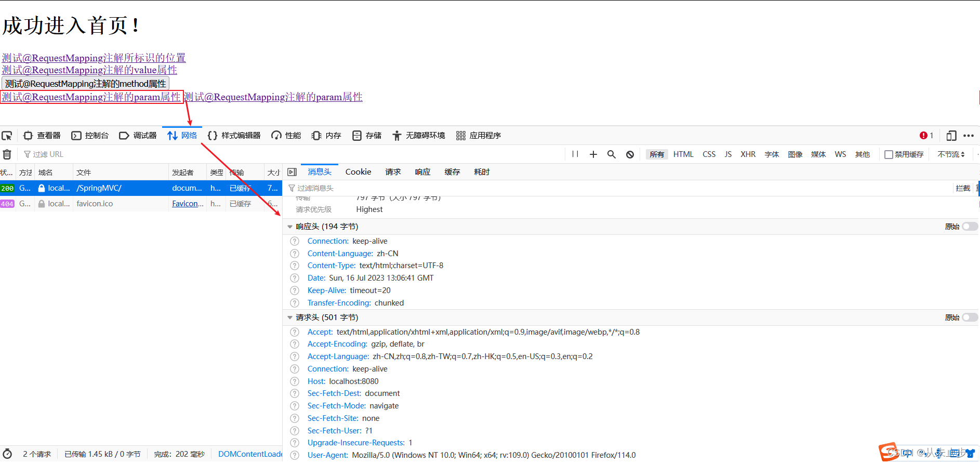
Task: Click the 404 status badge
Action: click(x=7, y=204)
